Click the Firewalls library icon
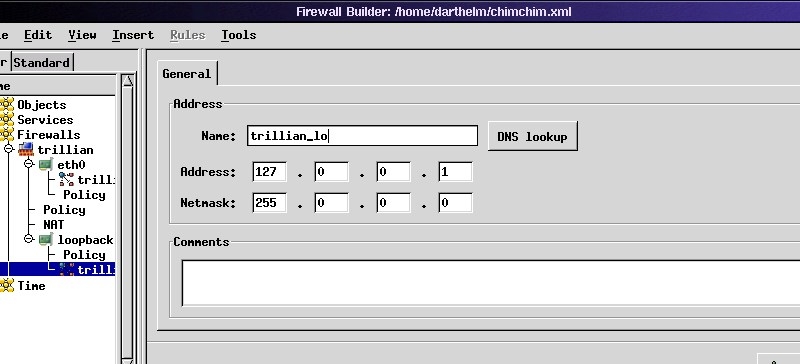Screen dimensions: 800x364 coord(7,135)
